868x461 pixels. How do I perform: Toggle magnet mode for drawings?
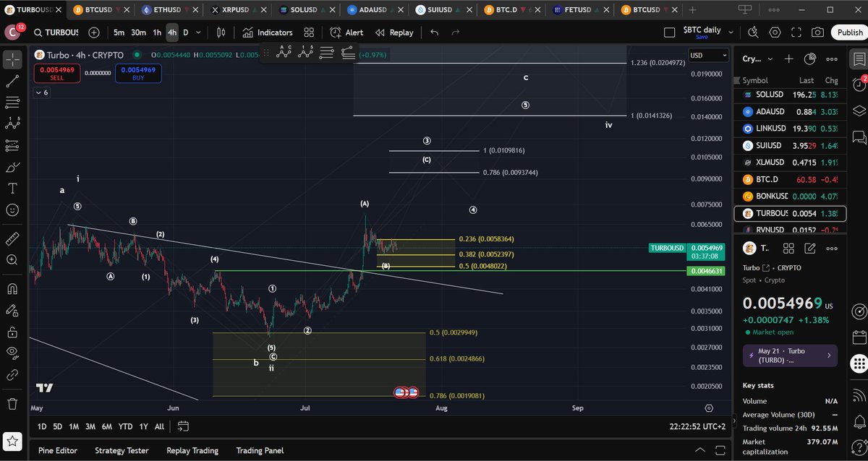coord(12,289)
